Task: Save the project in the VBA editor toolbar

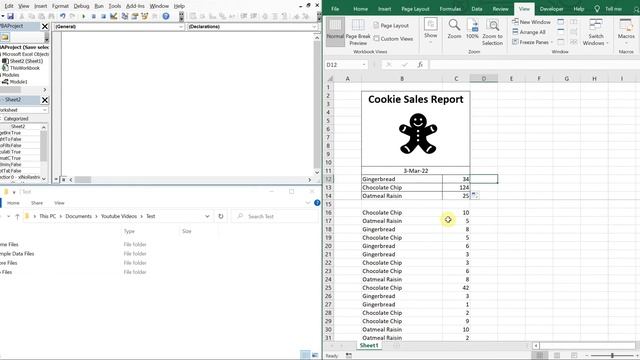Action: [x=11, y=16]
